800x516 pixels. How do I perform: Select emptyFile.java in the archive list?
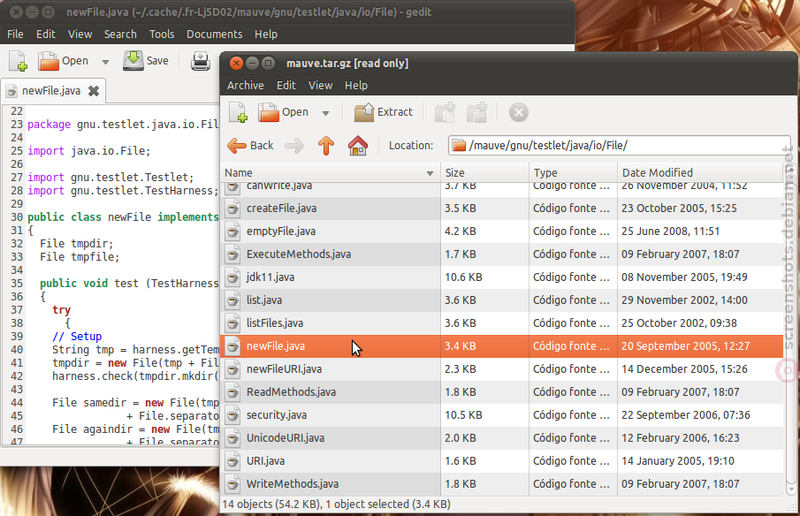point(502,231)
